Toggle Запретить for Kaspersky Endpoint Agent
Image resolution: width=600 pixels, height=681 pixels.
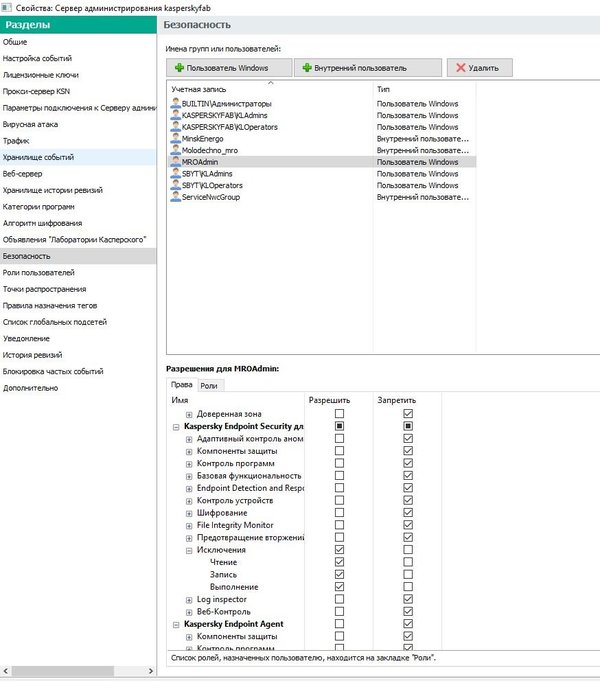(408, 624)
